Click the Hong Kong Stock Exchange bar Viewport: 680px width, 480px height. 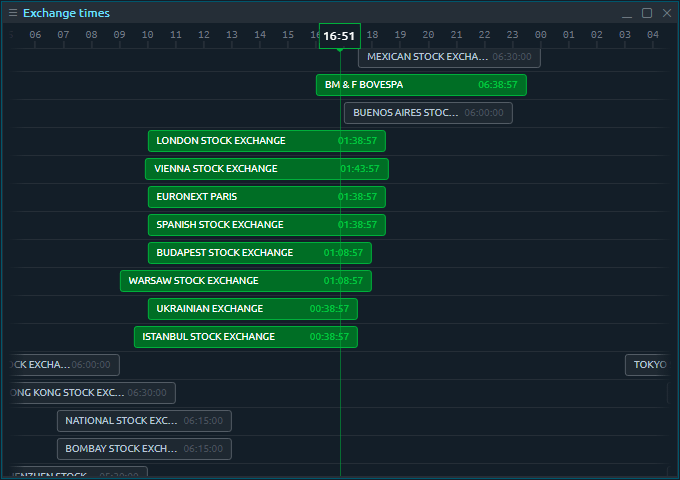click(92, 393)
